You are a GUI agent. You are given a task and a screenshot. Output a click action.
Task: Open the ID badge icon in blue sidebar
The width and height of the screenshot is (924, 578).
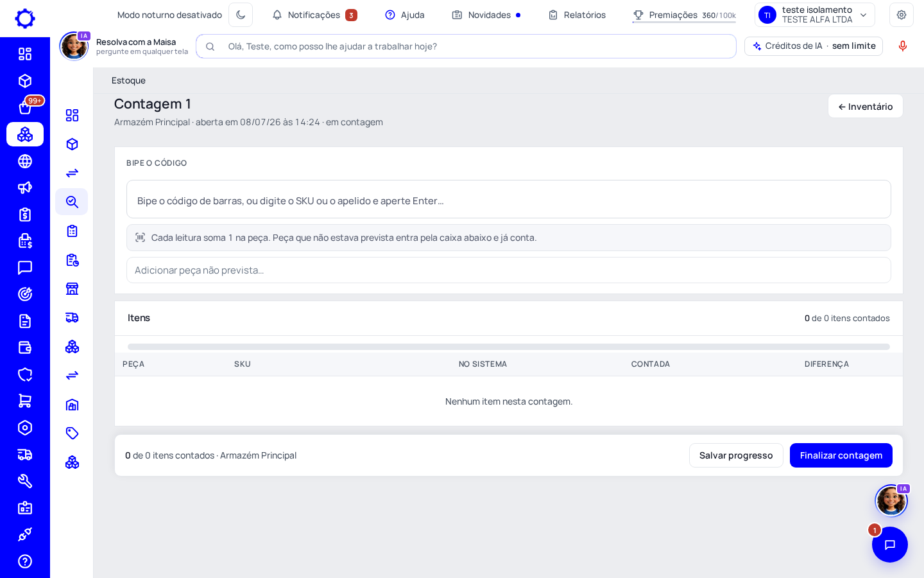tap(25, 508)
